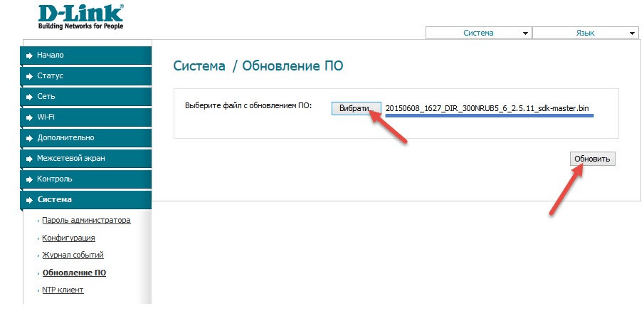Open the Межсетевой экран menu section
Image resolution: width=644 pixels, height=316 pixels.
[x=86, y=158]
